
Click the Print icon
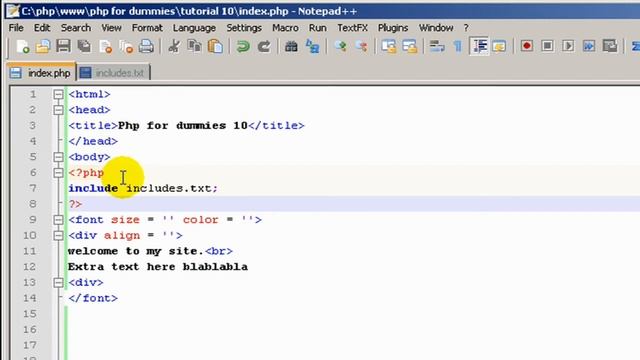click(x=146, y=47)
